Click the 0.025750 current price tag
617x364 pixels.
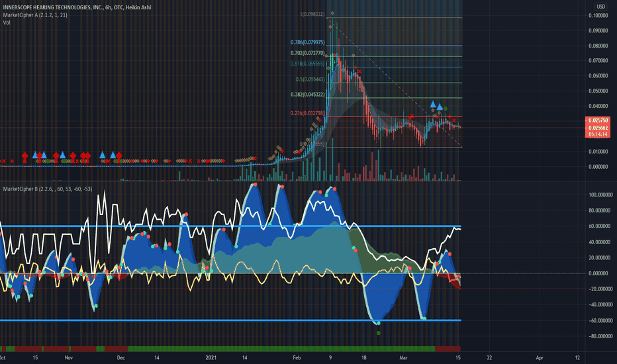(x=598, y=120)
